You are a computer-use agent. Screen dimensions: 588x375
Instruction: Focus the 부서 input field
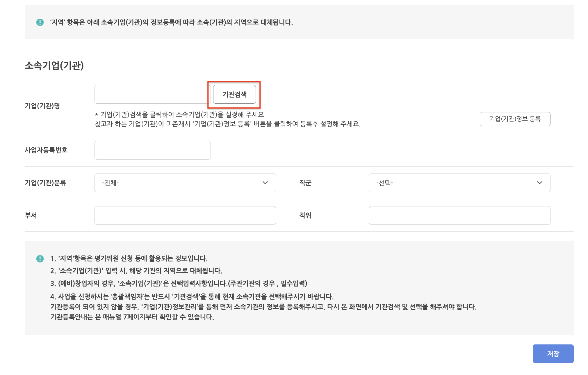coord(185,215)
